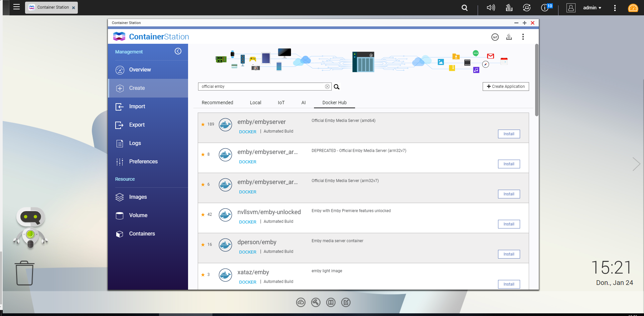The image size is (644, 316).
Task: Click the ContainerStation logo
Action: coord(151,37)
